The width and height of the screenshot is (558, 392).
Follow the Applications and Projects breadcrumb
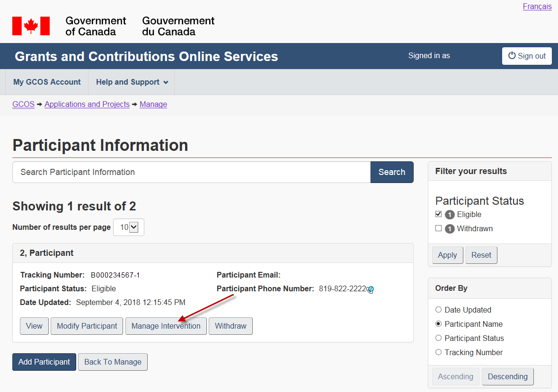[x=87, y=105]
